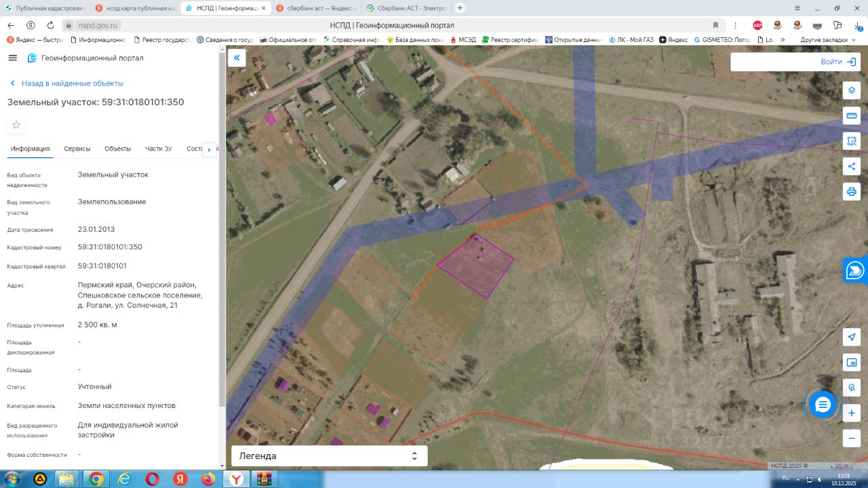Screen dimensions: 868x488
Task: Switch to the Части ЗУ tab
Action: coord(159,149)
